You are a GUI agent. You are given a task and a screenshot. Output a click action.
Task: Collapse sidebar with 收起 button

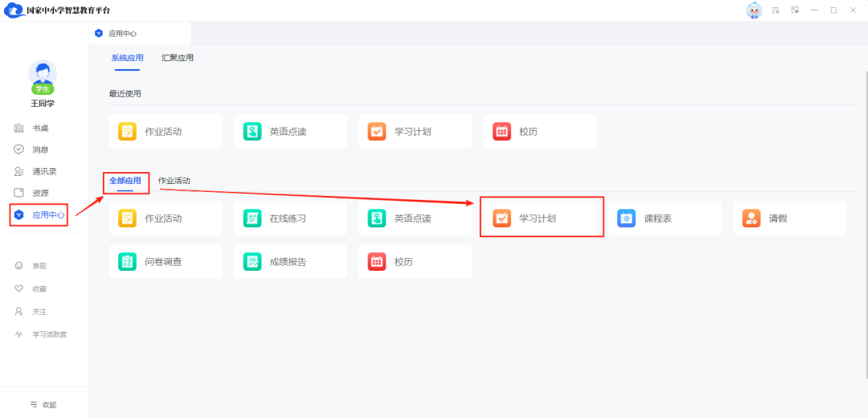coord(43,404)
